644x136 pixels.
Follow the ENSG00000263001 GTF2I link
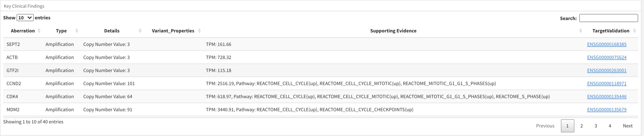607,70
